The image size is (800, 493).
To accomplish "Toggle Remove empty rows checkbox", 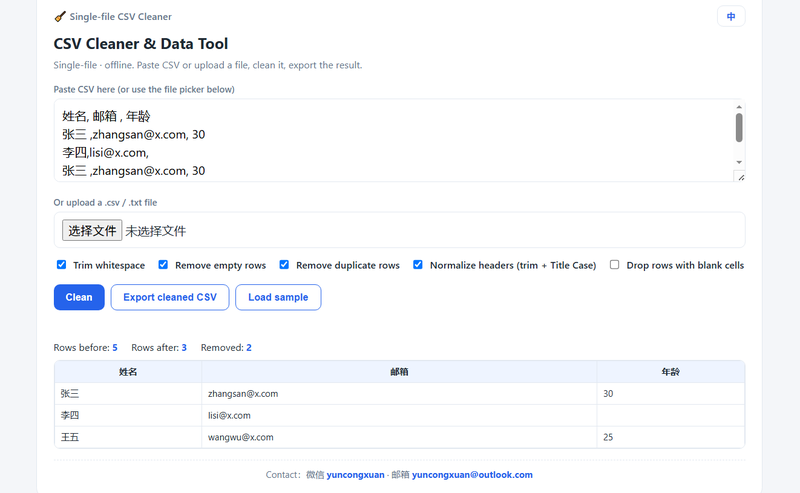I will point(163,264).
